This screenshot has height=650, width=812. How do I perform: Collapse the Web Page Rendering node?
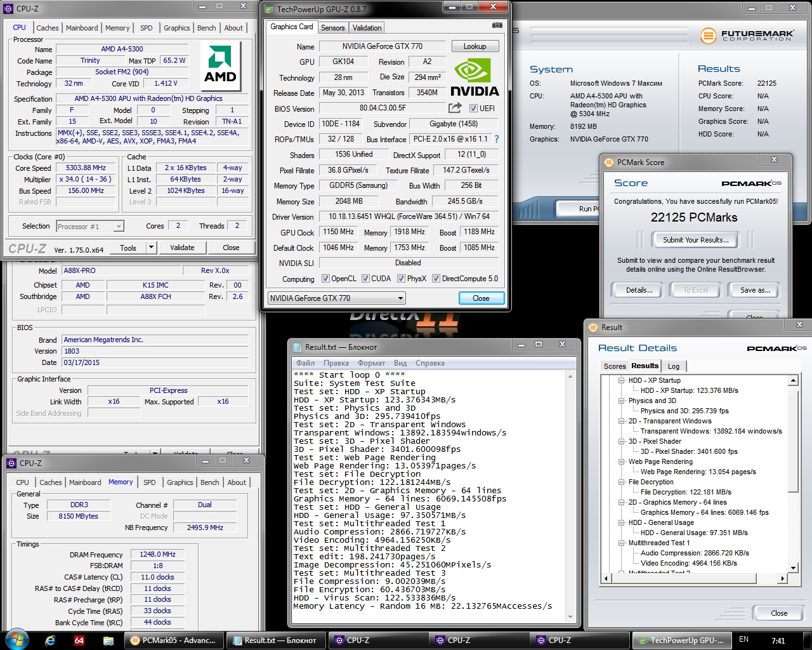[x=622, y=462]
